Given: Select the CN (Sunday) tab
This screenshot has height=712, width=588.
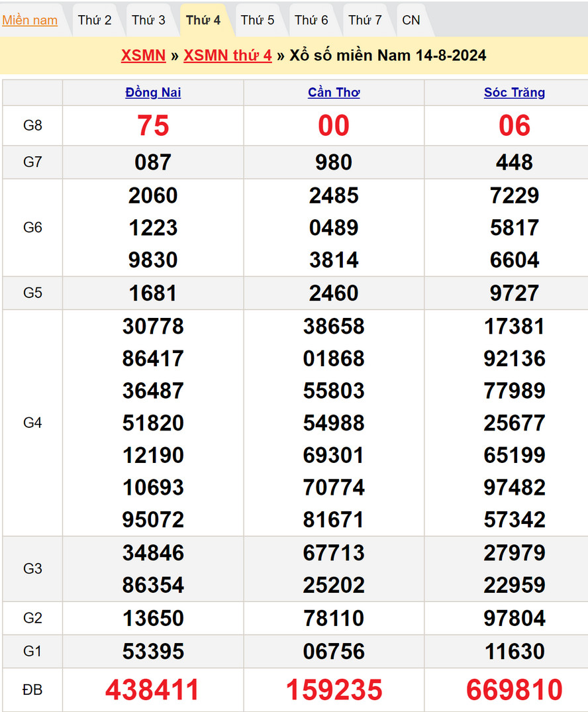Looking at the screenshot, I should (411, 20).
